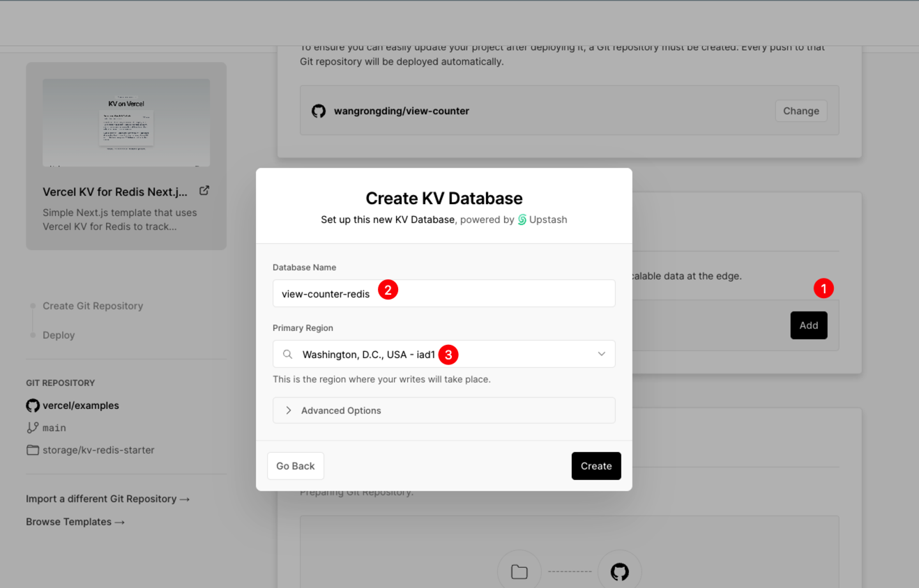Click Import a different Git Repository link

(x=108, y=499)
